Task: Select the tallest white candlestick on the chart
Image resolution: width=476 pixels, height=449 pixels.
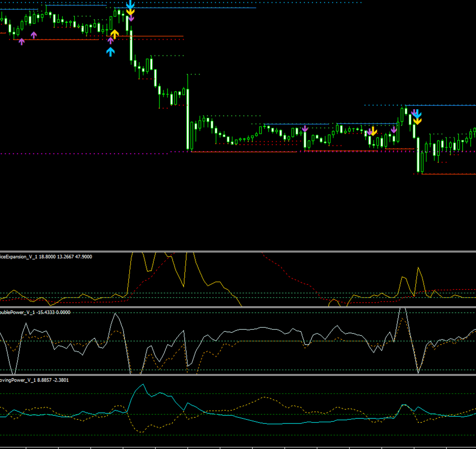Action: (x=188, y=119)
